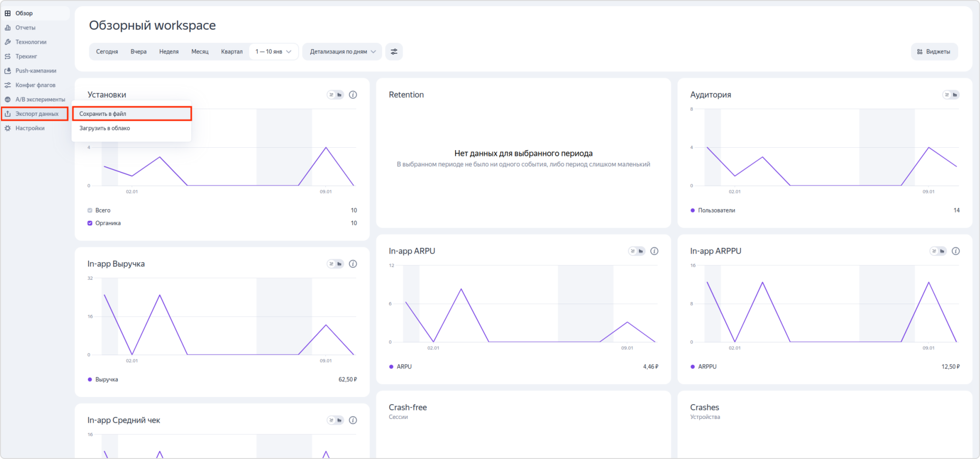This screenshot has height=459, width=980.
Task: Open Конфиг флагов in the sidebar
Action: point(35,85)
